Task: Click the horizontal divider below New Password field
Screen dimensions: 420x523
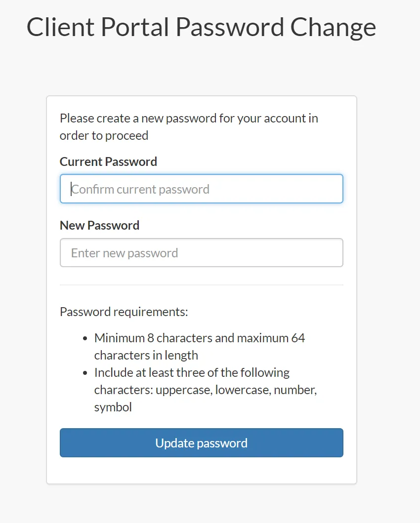Action: [x=201, y=285]
